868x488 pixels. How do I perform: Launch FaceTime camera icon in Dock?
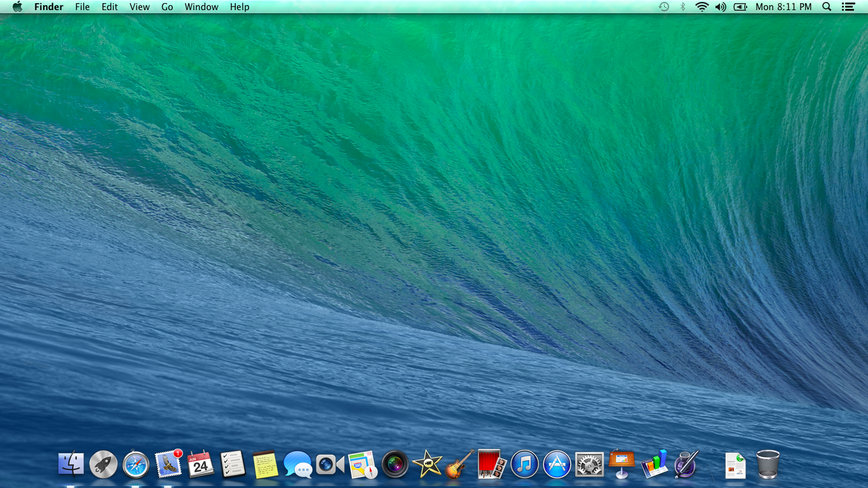click(x=330, y=464)
